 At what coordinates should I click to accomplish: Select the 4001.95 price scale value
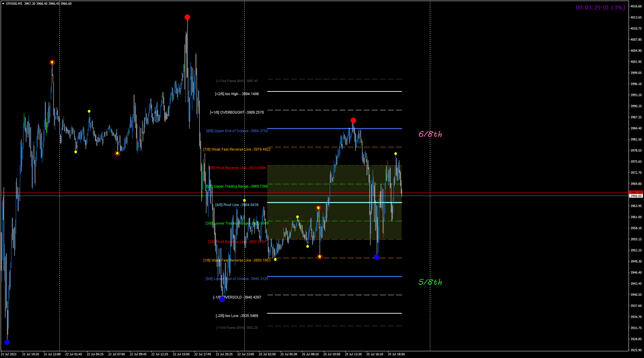coord(636,62)
